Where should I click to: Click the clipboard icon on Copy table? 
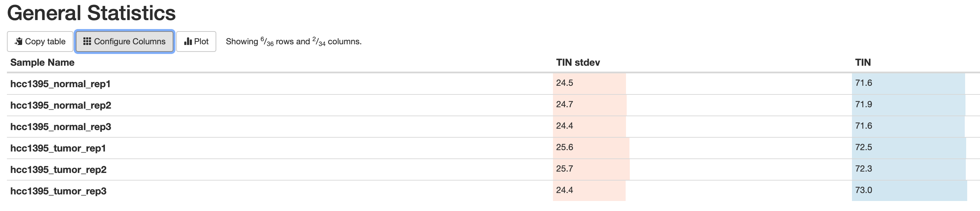click(x=18, y=42)
